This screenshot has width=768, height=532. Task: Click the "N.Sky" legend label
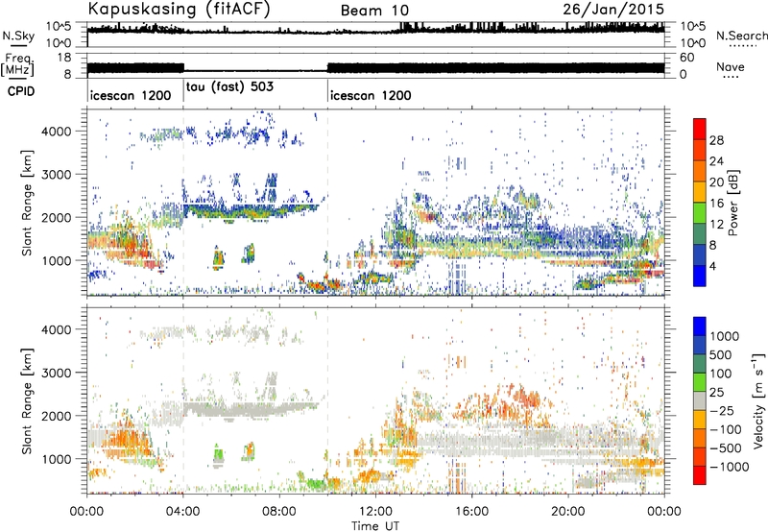[x=18, y=36]
